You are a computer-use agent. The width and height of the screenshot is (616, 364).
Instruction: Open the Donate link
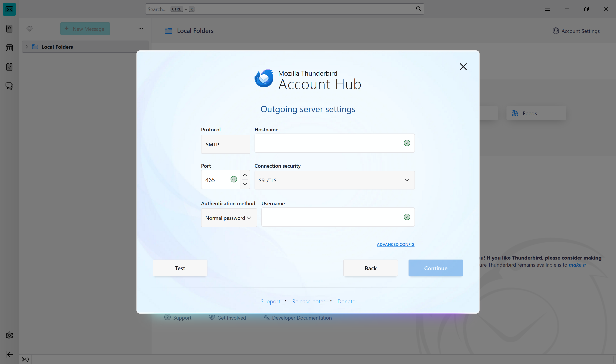[346, 301]
